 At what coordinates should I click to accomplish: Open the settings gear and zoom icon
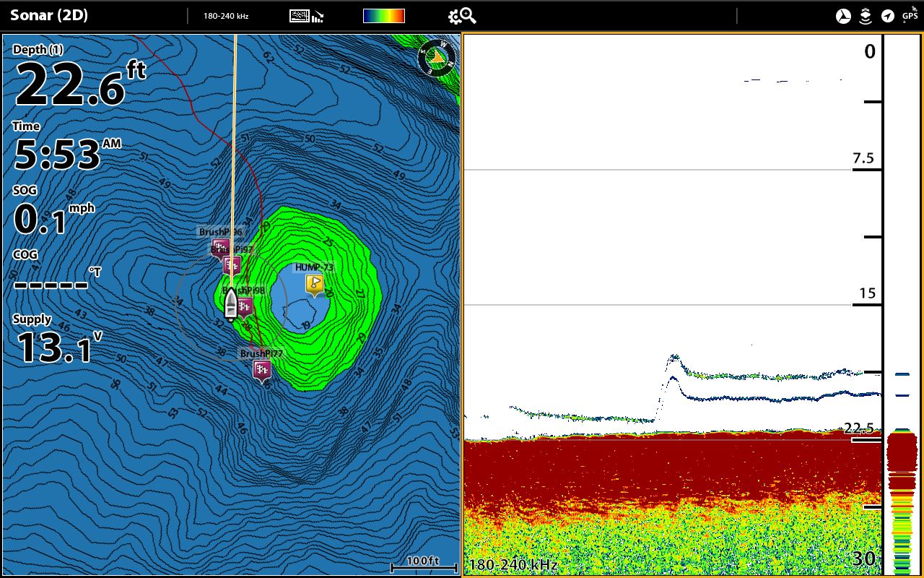pyautogui.click(x=461, y=16)
